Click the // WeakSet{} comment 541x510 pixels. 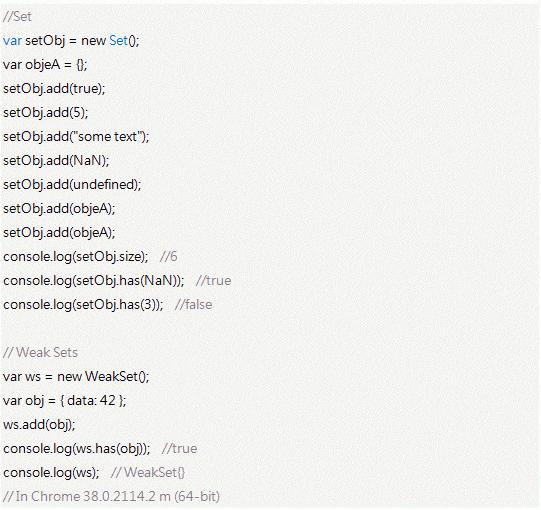pos(148,473)
